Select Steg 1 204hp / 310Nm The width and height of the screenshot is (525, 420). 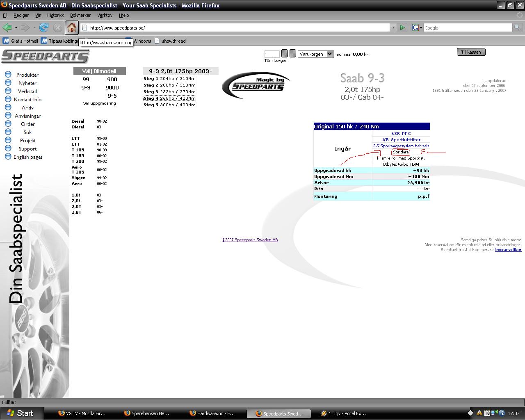(x=169, y=79)
